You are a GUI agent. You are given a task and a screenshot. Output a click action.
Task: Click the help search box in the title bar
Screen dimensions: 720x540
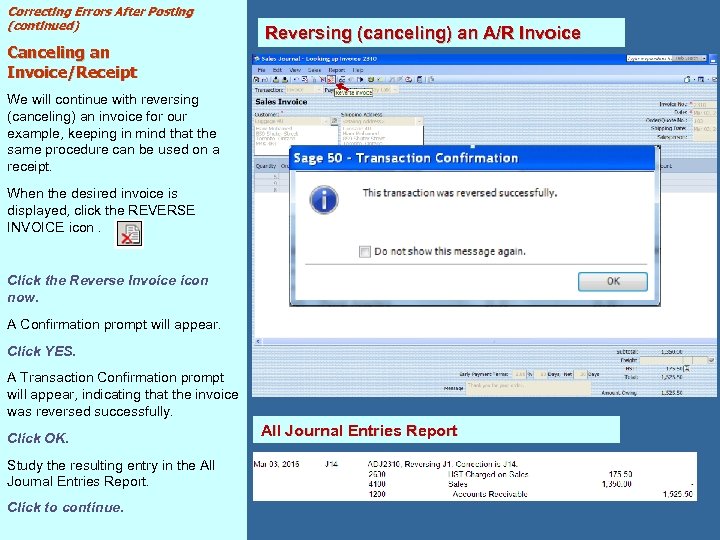(x=650, y=58)
